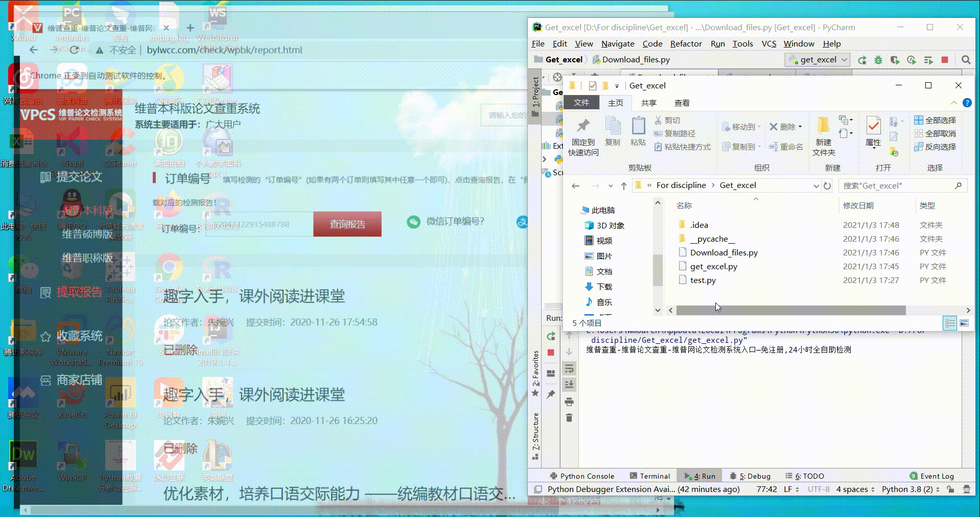The height and width of the screenshot is (517, 980).
Task: Click Explorer up-directory arrow
Action: click(623, 186)
